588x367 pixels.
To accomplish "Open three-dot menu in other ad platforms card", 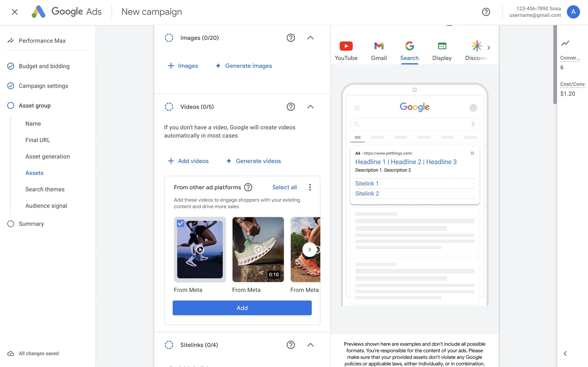I will [x=310, y=187].
